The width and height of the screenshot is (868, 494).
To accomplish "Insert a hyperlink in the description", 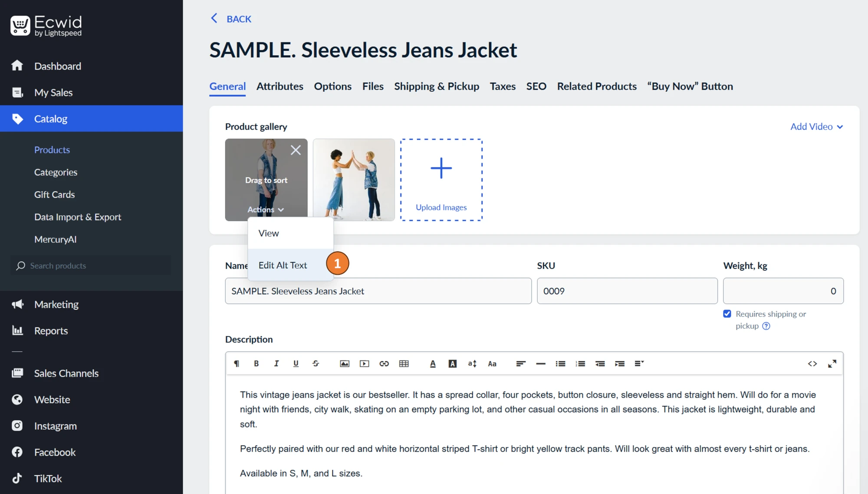I will (x=384, y=363).
